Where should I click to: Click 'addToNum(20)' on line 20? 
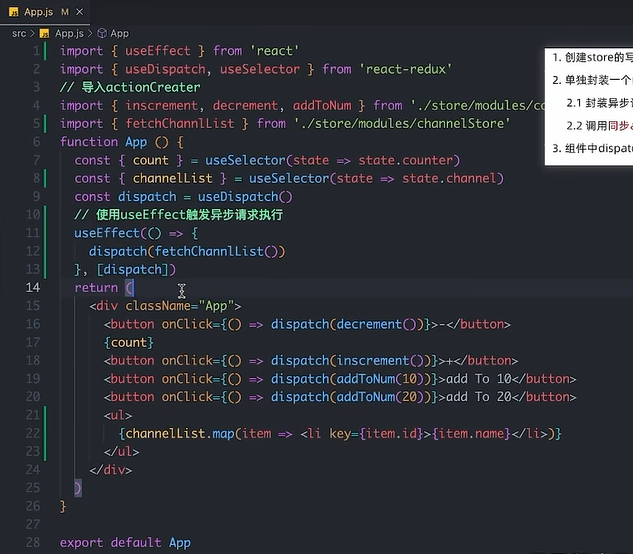pyautogui.click(x=380, y=397)
